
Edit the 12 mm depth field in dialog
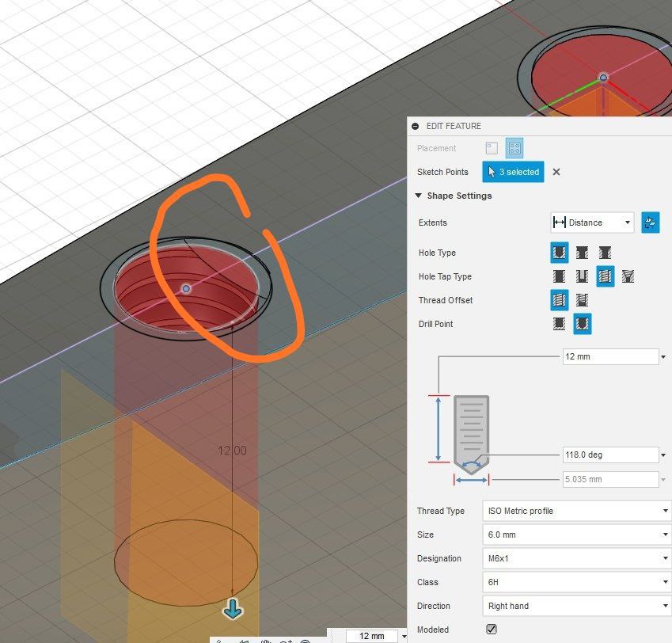pos(610,356)
